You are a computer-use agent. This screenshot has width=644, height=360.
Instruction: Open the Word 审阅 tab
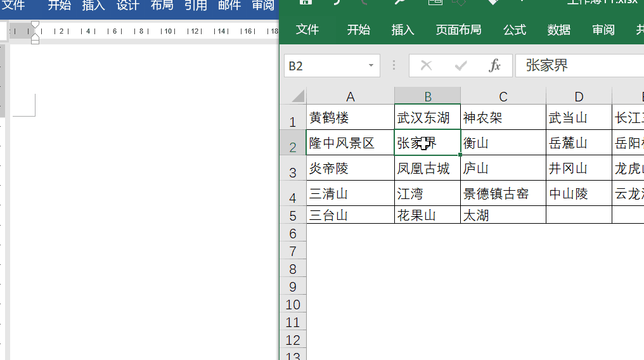(x=263, y=5)
